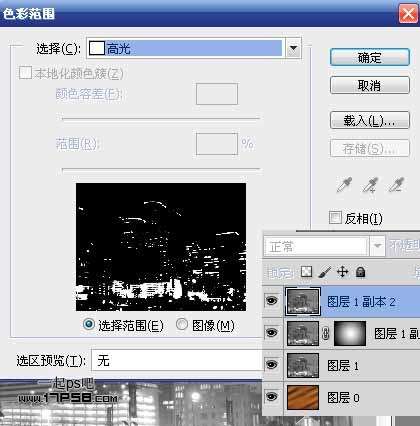Enable the 反相(I) invert checkbox
This screenshot has height=426, width=420.
[x=335, y=217]
